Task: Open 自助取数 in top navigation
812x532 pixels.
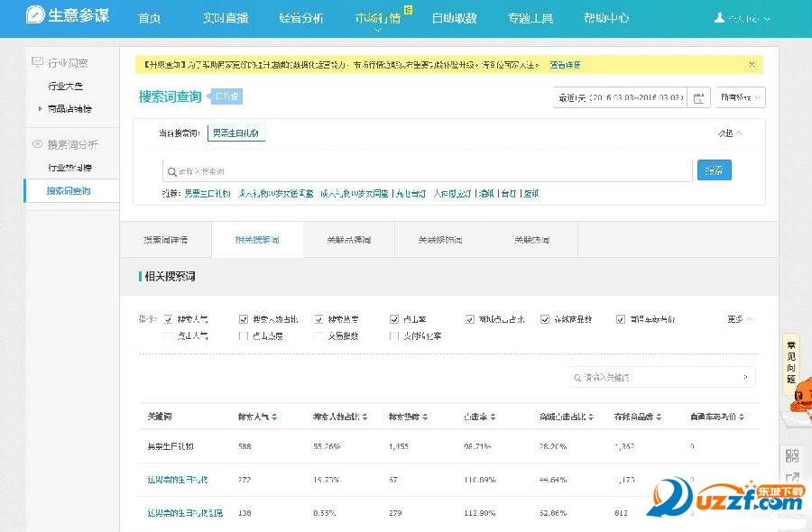Action: (x=454, y=18)
